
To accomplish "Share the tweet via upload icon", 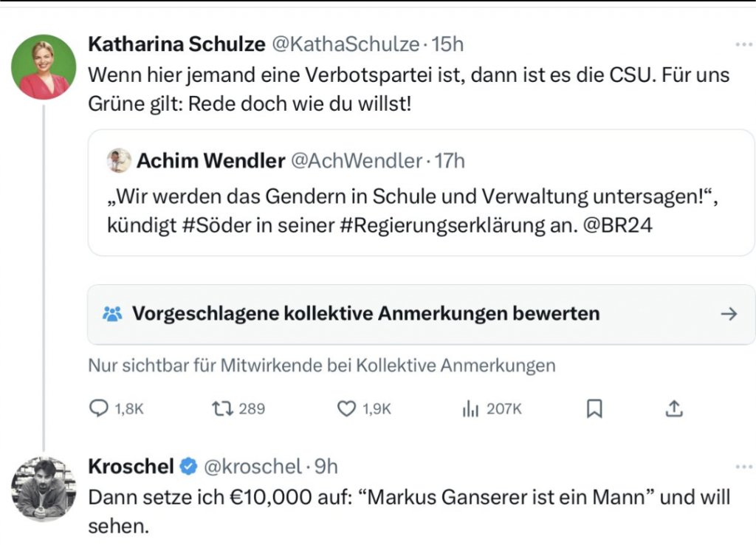I will click(674, 408).
